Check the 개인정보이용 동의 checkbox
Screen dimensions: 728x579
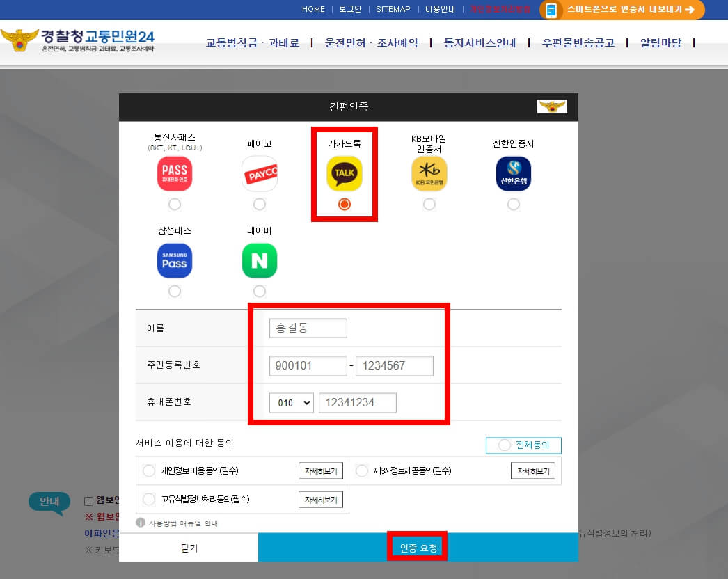point(149,470)
